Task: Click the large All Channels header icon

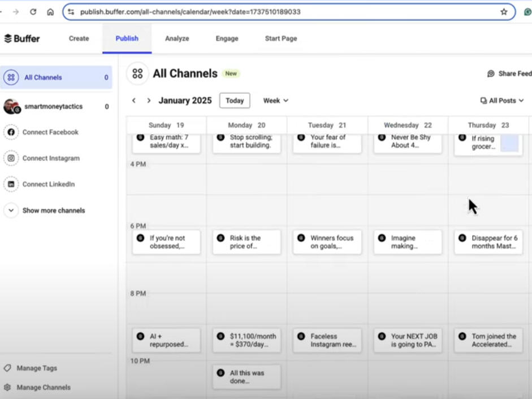Action: [137, 74]
